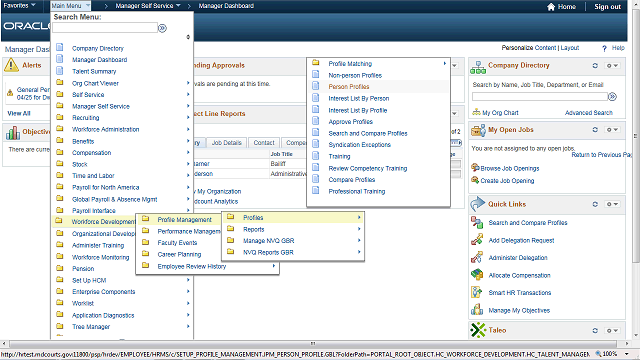Refresh the My Open Jobs pagelet
Viewport: 640px width, 360px height.
(595, 129)
